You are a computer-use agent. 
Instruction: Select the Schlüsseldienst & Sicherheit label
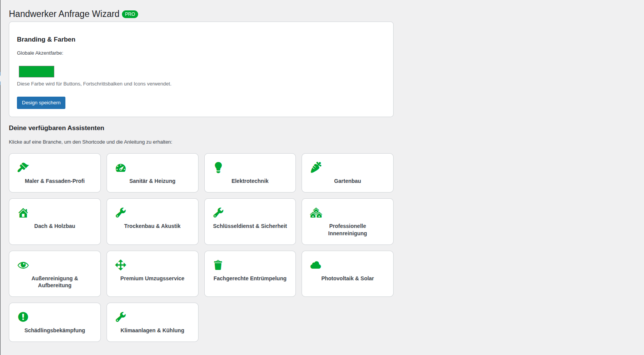[250, 226]
